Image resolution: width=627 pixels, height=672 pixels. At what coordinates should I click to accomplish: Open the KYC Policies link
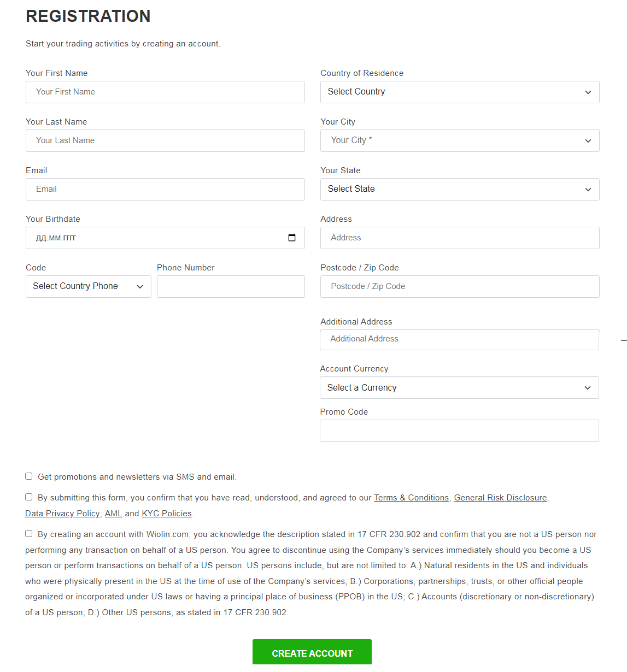point(167,514)
